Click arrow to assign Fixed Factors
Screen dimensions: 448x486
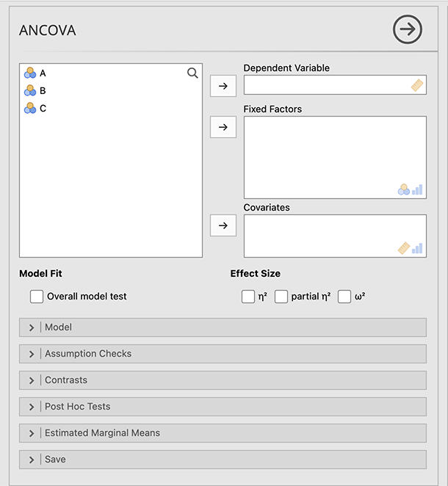(223, 127)
